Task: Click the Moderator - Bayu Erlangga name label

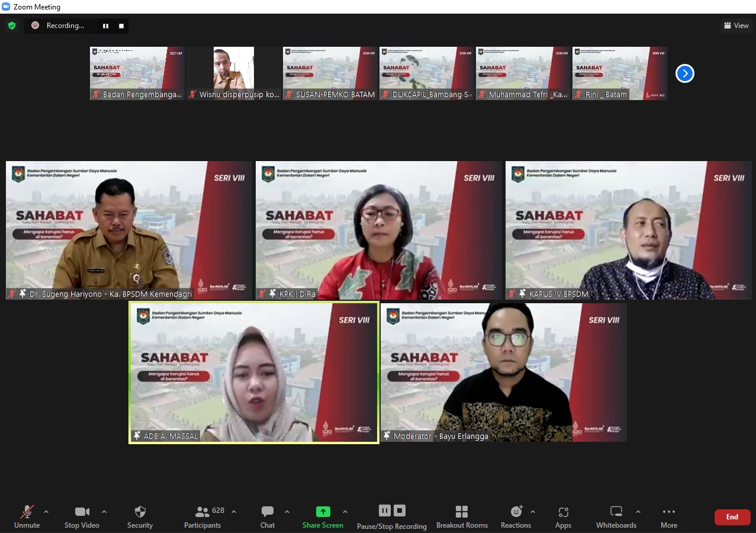Action: pos(441,436)
